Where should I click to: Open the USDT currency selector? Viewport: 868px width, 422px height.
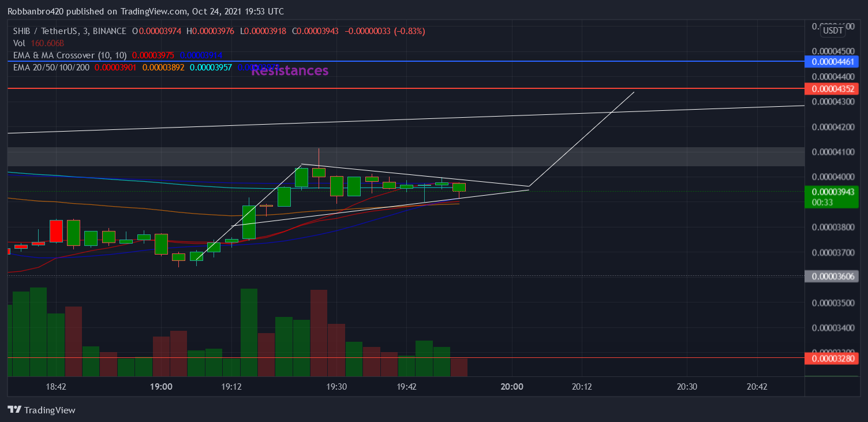pyautogui.click(x=833, y=30)
